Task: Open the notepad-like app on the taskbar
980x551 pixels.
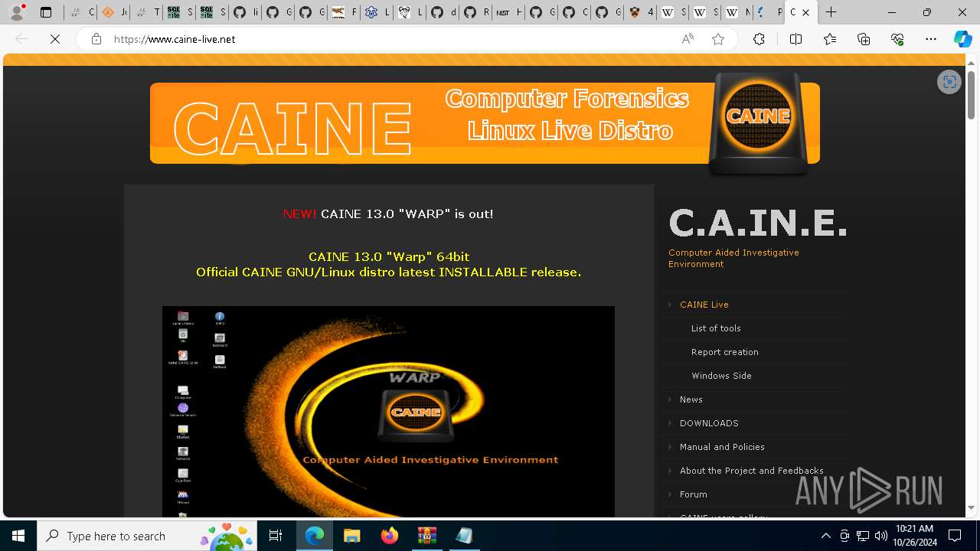Action: coord(464,536)
